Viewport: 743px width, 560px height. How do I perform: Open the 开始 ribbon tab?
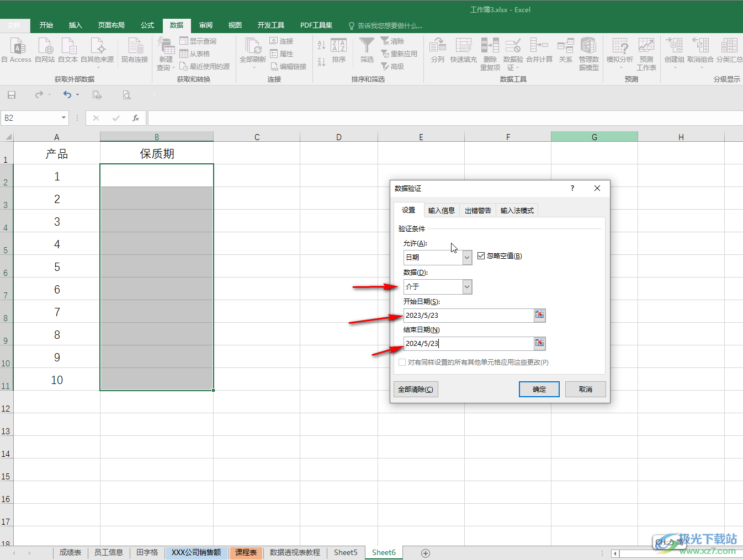tap(46, 25)
